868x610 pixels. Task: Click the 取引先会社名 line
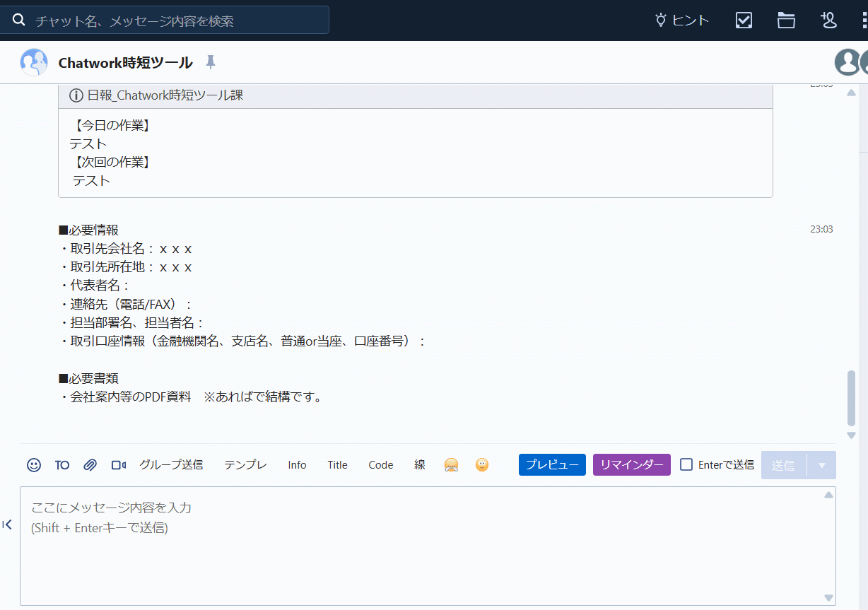pyautogui.click(x=126, y=249)
